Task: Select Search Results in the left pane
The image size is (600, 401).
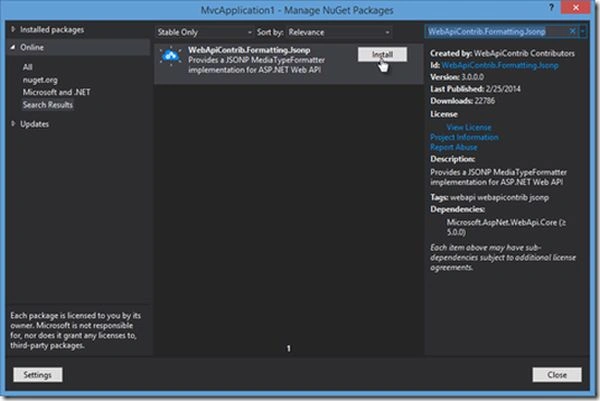Action: click(x=47, y=105)
